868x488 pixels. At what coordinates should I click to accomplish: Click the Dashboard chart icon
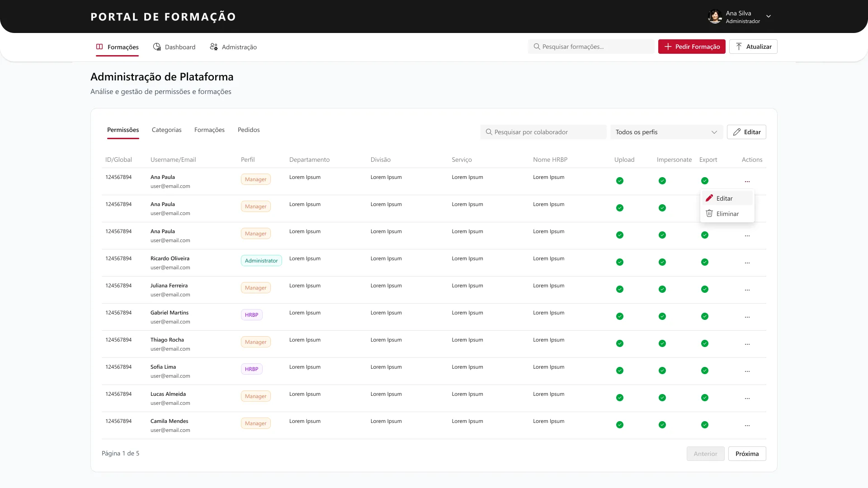pos(157,47)
